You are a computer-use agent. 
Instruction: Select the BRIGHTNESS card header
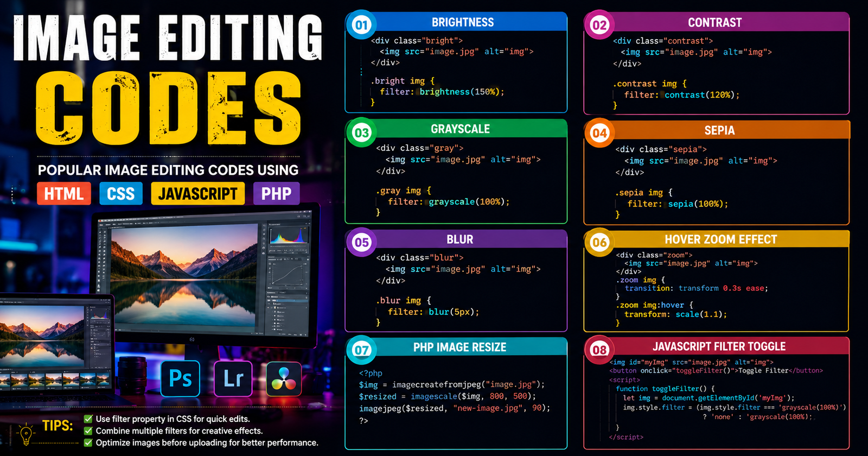coord(463,22)
